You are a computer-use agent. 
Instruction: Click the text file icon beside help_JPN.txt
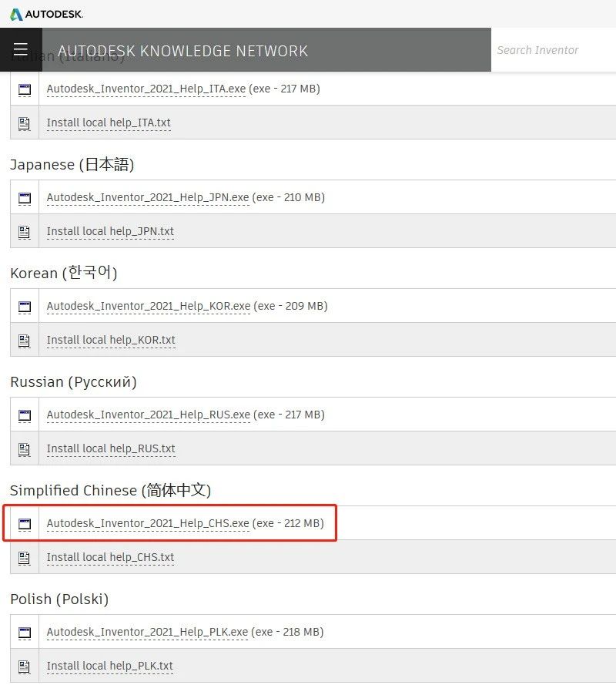(25, 232)
